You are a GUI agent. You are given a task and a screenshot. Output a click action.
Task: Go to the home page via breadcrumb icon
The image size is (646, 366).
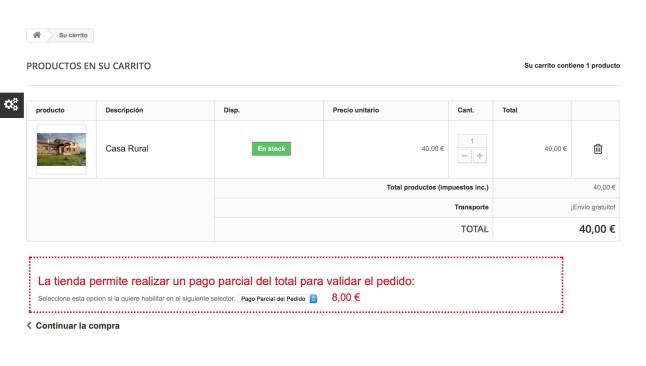click(37, 35)
